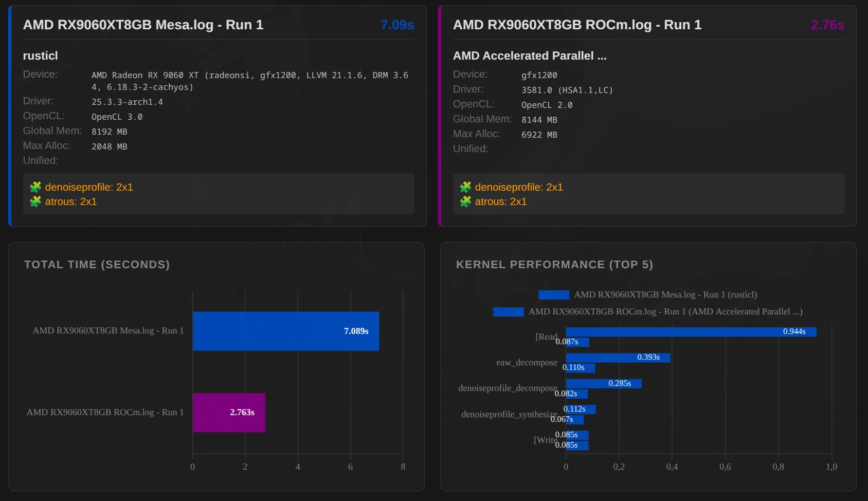
Task: Click the 2.76s time in ROCm card header
Action: (x=827, y=25)
